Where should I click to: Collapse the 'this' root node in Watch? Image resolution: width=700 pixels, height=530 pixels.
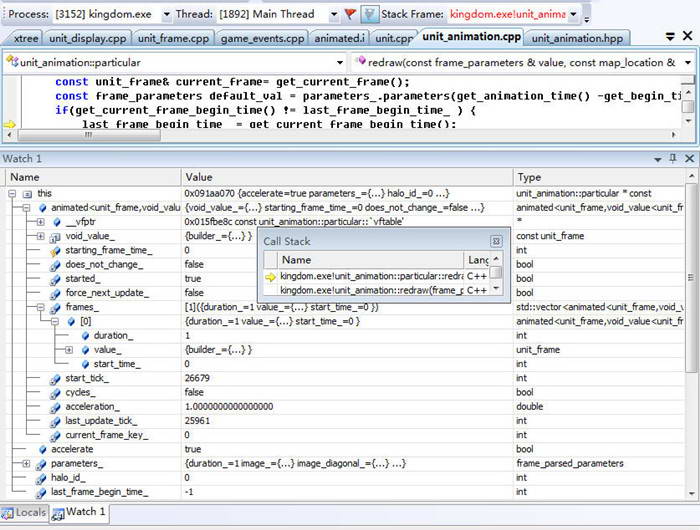(12, 193)
